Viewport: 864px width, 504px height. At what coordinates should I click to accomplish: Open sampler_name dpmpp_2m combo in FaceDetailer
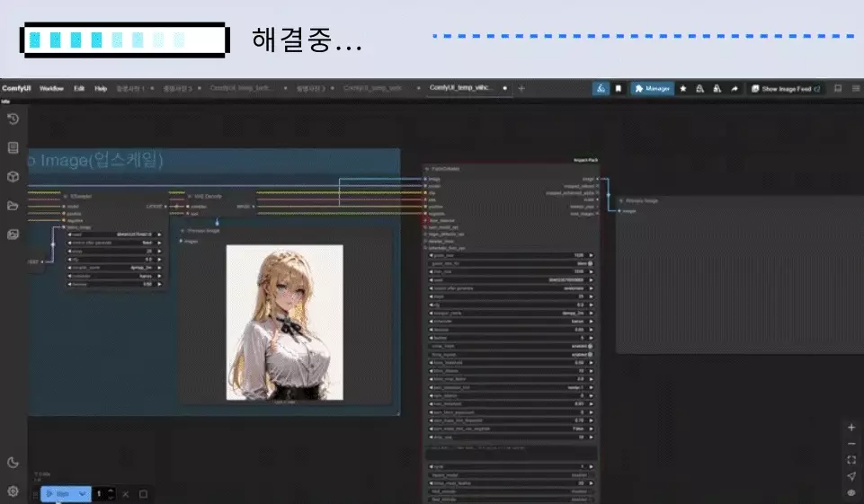[x=511, y=313]
